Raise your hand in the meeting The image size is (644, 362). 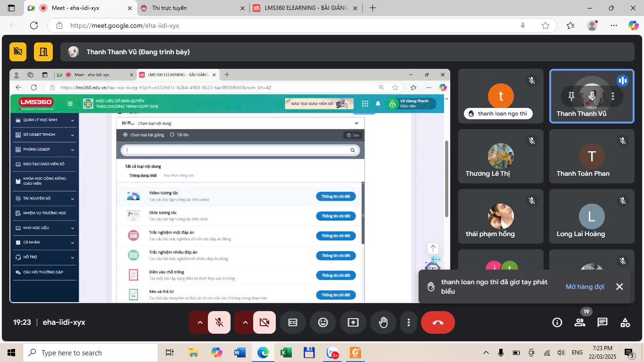383,322
